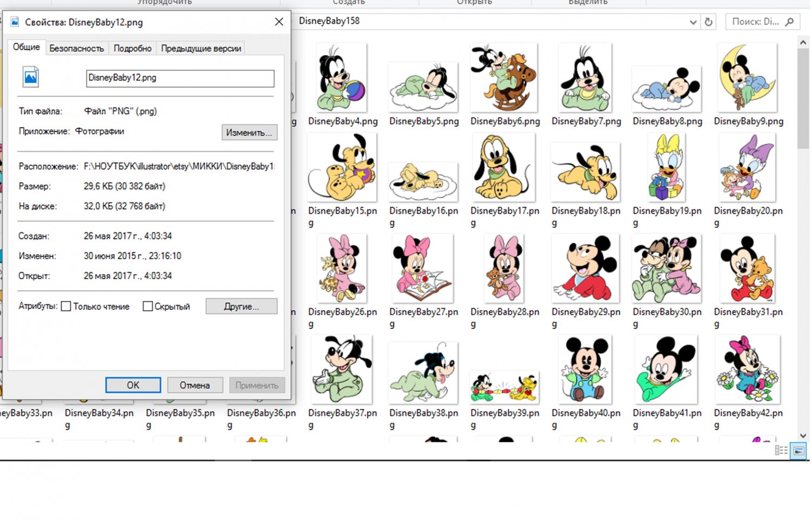
Task: Select the DisneyBaby15.png Pluto thumbnail
Action: pos(342,167)
